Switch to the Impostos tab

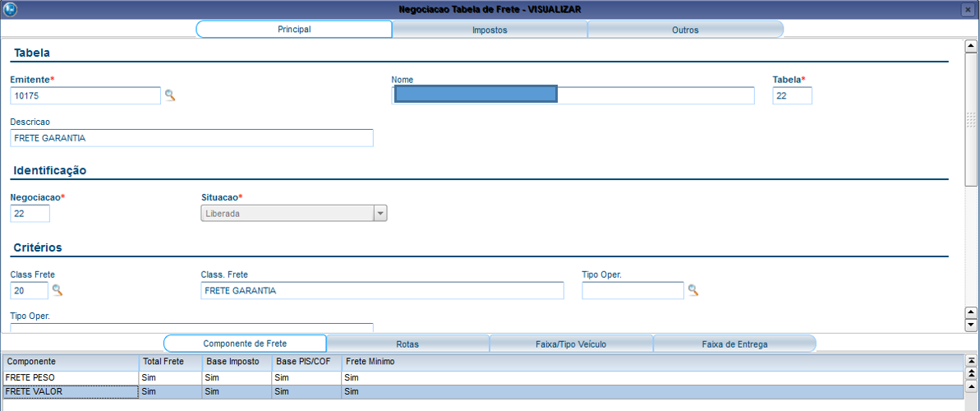tap(490, 30)
